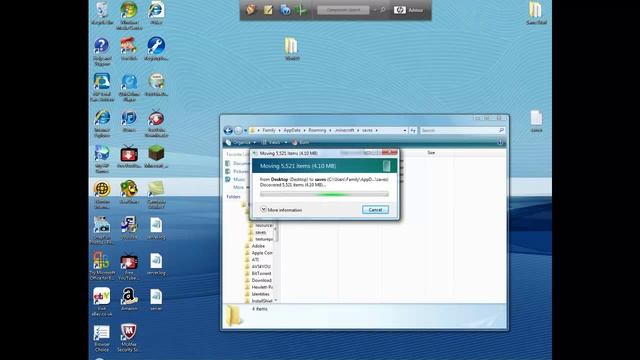Click saves in the address breadcrumb
The height and width of the screenshot is (360, 640).
pyautogui.click(x=367, y=130)
